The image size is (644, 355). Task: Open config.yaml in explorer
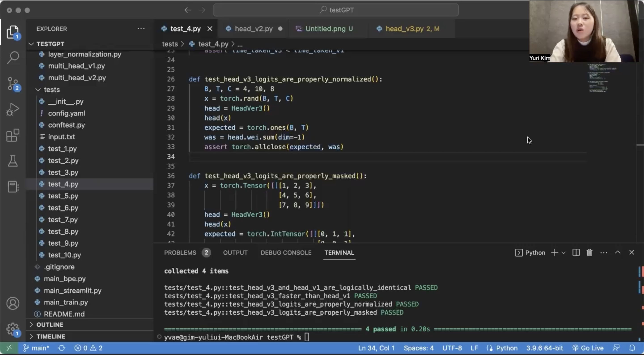90,113
